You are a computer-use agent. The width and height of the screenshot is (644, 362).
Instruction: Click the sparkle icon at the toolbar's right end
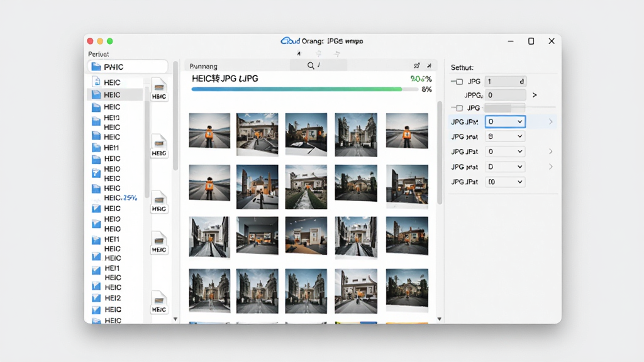click(417, 65)
